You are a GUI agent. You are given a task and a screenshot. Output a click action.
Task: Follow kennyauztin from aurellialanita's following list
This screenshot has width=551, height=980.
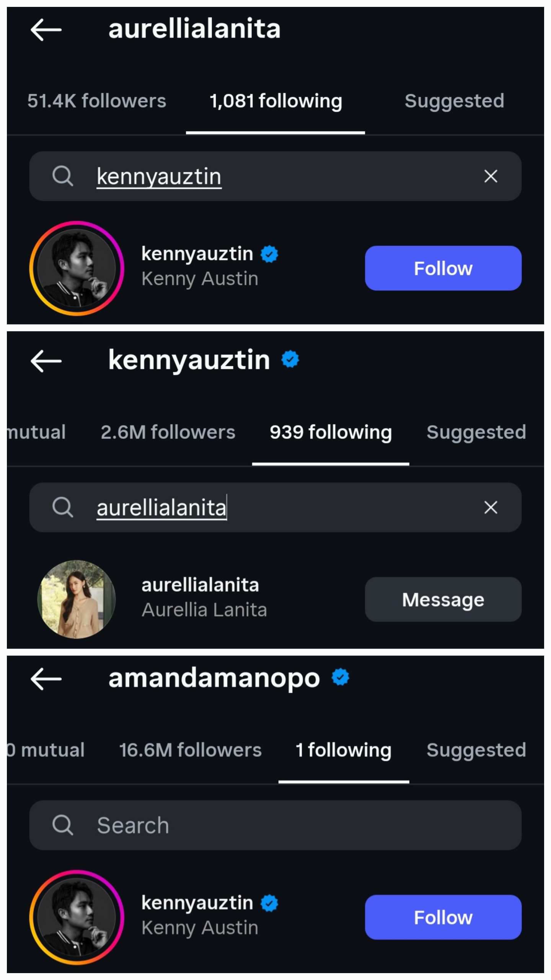[443, 268]
